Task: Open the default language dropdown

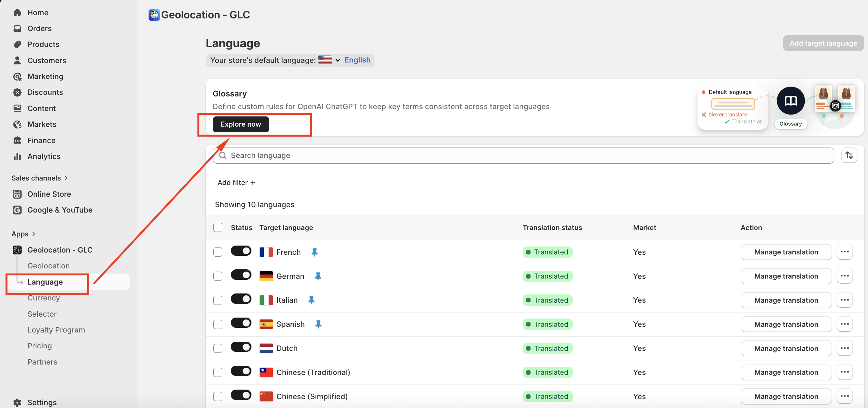Action: [x=337, y=60]
